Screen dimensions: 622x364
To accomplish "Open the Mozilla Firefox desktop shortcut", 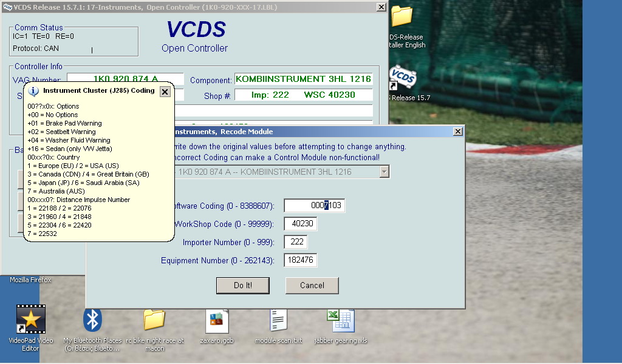I will [x=30, y=280].
